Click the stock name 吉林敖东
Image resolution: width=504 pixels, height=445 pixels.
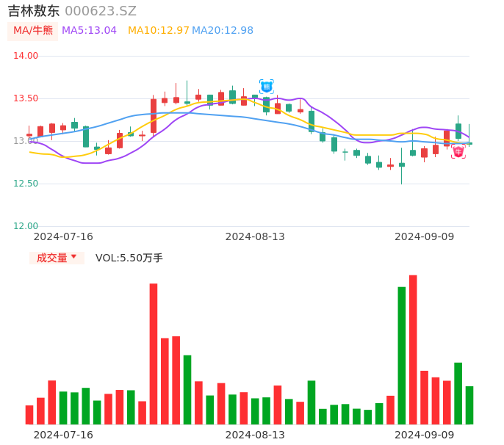point(34,11)
